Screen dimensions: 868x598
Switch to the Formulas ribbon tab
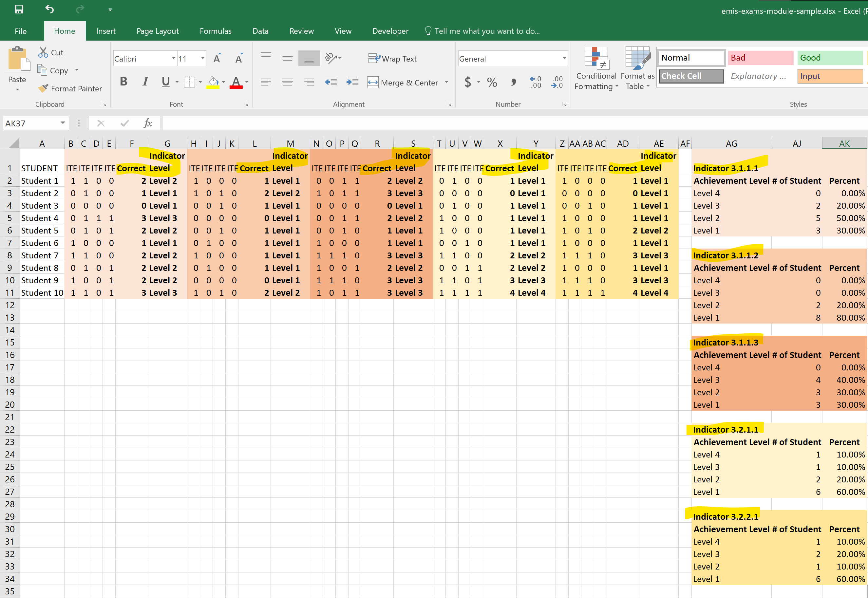coord(216,31)
